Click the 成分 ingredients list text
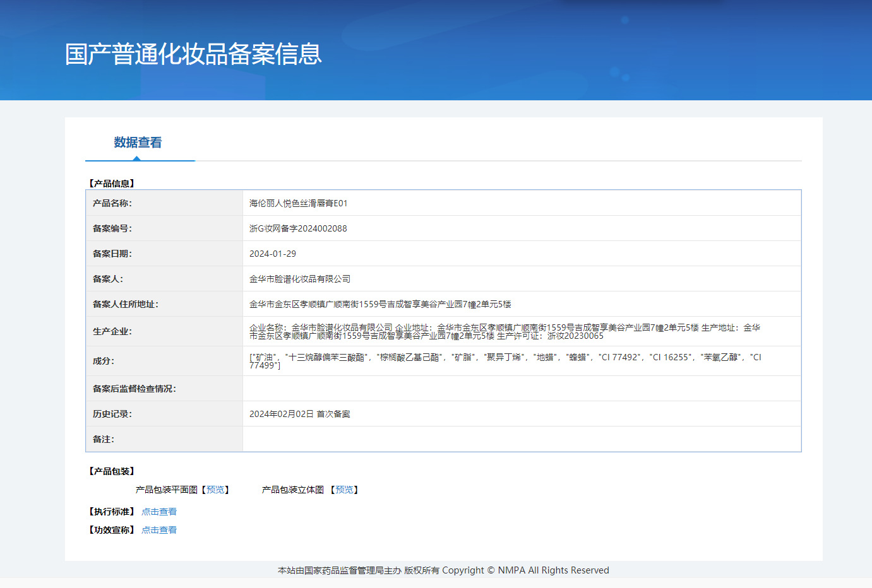 point(504,361)
